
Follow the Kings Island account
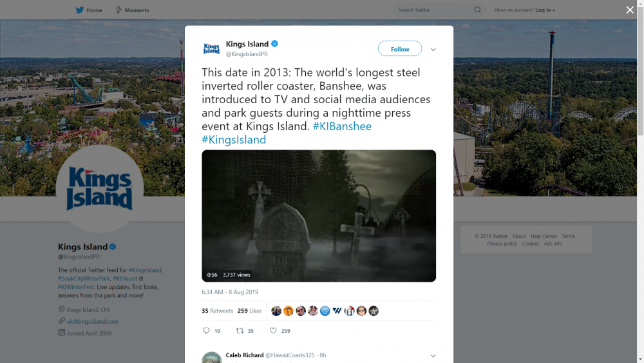click(400, 49)
